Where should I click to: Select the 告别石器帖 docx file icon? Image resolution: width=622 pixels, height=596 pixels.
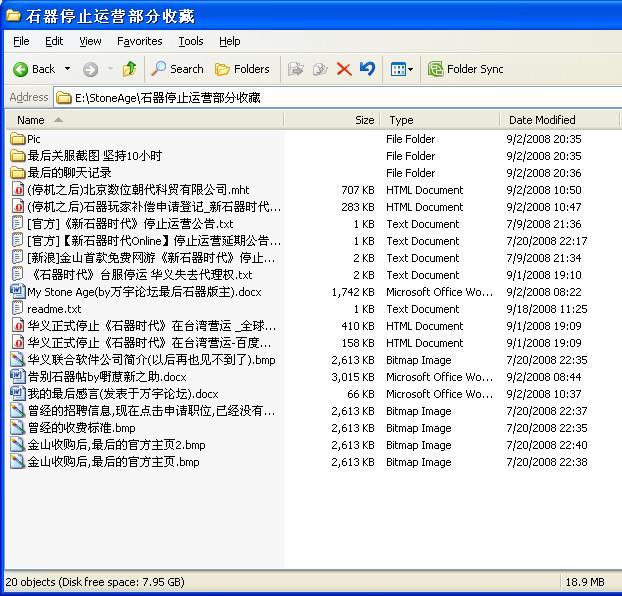[x=18, y=377]
